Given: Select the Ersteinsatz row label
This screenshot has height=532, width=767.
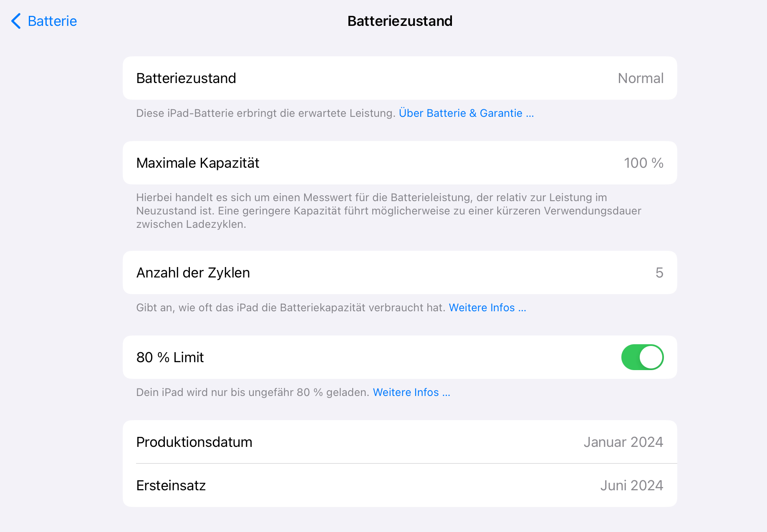Looking at the screenshot, I should coord(171,485).
